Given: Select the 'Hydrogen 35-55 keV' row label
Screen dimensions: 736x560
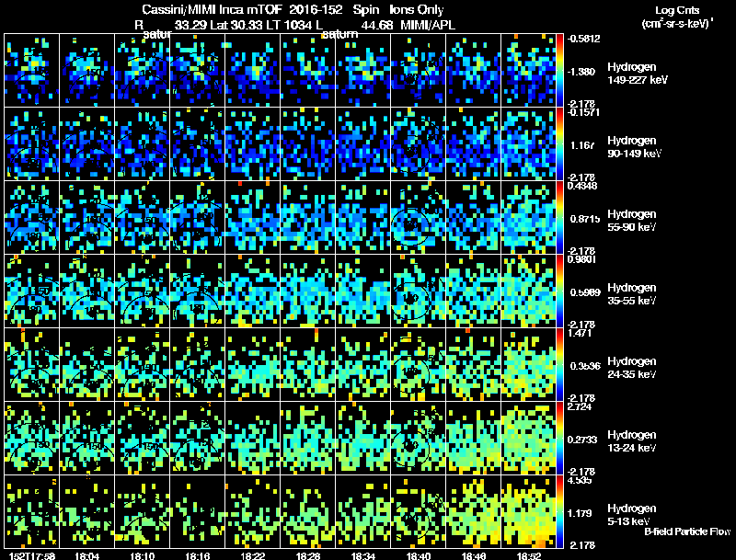Looking at the screenshot, I should coord(632,294).
